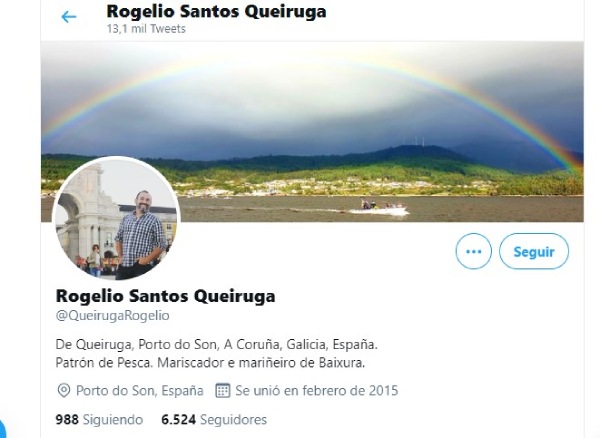Open the three-dots more options button
The width and height of the screenshot is (600, 438).
coord(473,251)
